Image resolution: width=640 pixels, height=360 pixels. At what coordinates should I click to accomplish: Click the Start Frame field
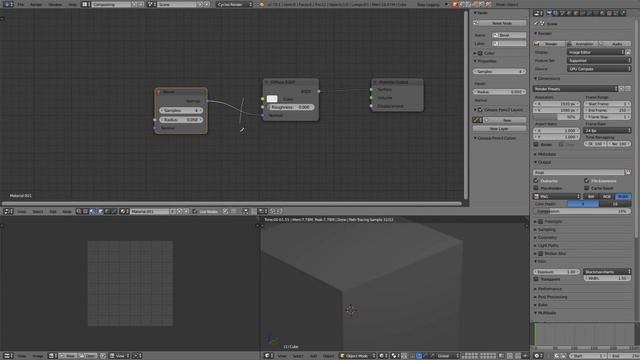coord(607,104)
